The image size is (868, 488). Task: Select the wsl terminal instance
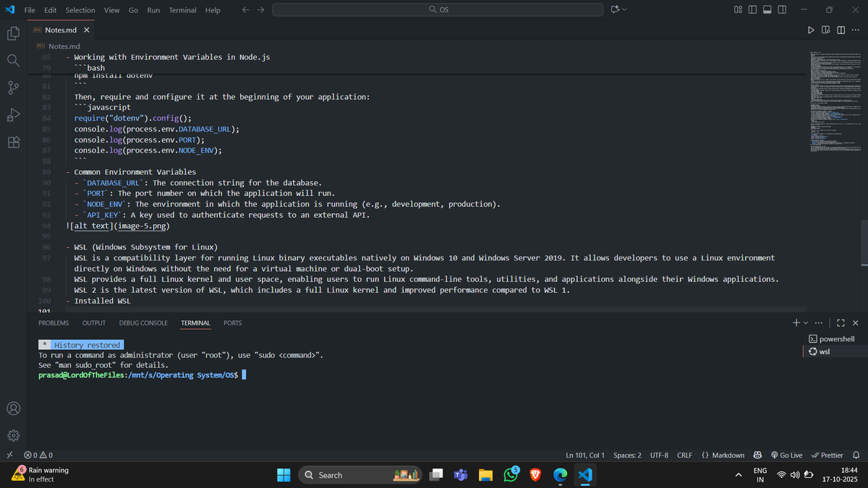833,351
